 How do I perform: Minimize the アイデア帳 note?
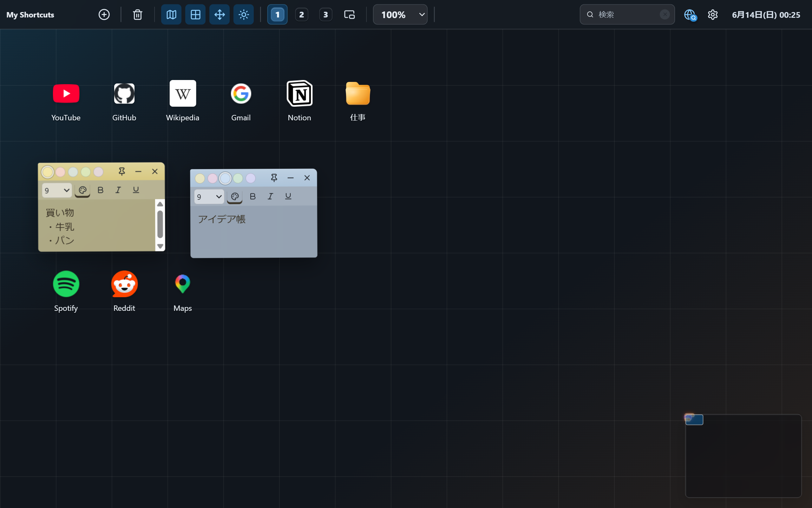291,178
